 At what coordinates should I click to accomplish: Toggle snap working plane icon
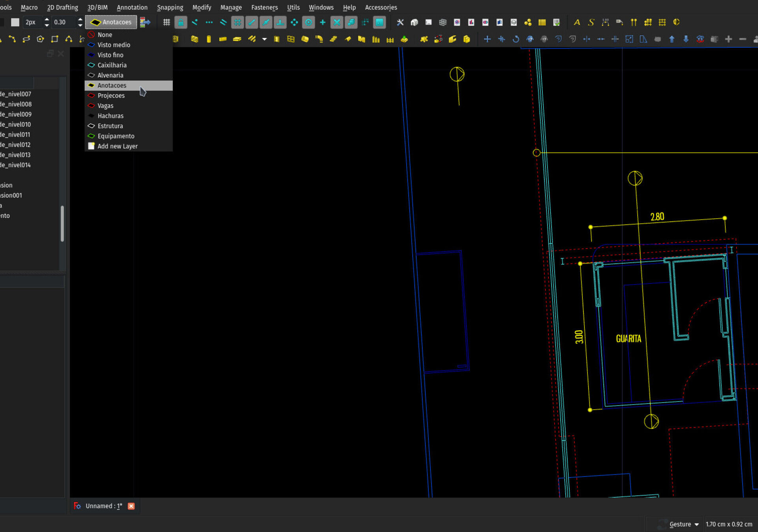[379, 22]
